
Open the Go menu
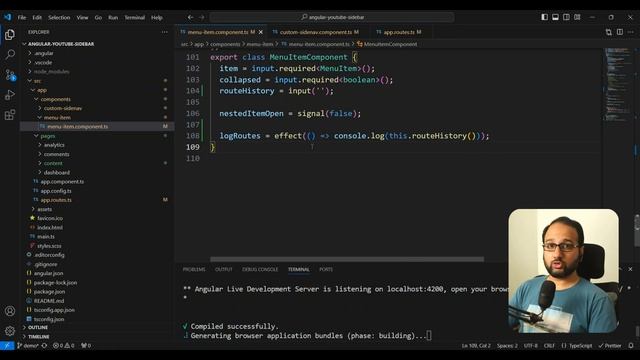pos(98,18)
